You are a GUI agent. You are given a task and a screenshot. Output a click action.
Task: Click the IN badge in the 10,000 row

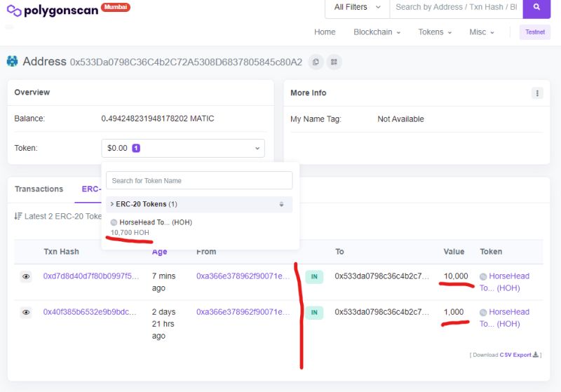(314, 276)
